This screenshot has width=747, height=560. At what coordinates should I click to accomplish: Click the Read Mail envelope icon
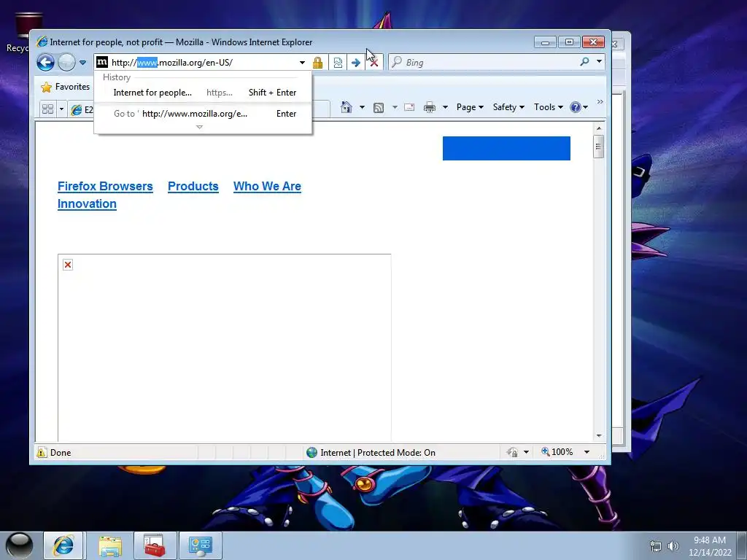click(409, 107)
